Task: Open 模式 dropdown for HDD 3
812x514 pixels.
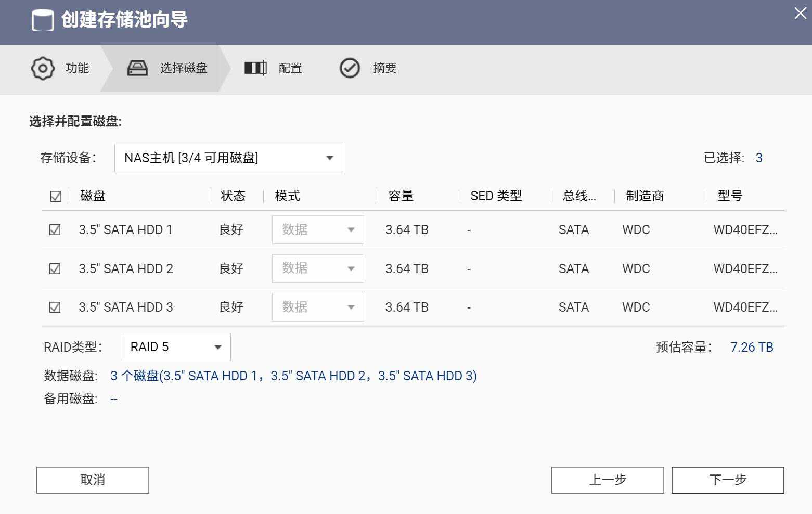Action: [x=317, y=307]
